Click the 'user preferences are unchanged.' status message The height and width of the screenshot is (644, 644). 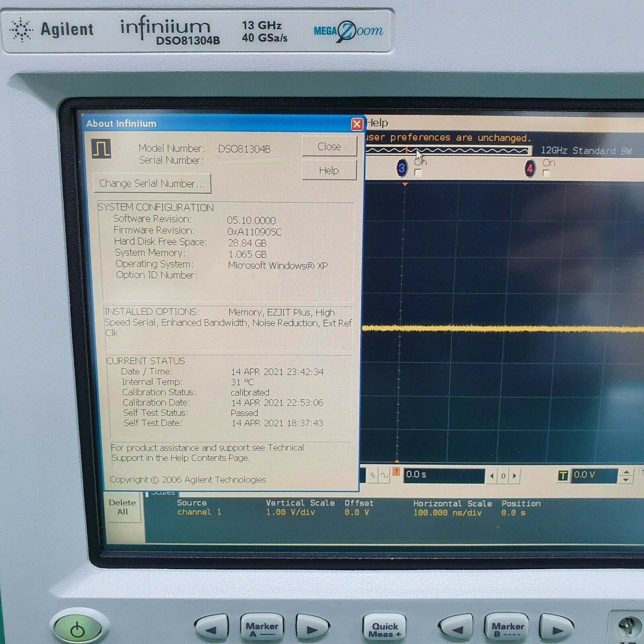448,138
